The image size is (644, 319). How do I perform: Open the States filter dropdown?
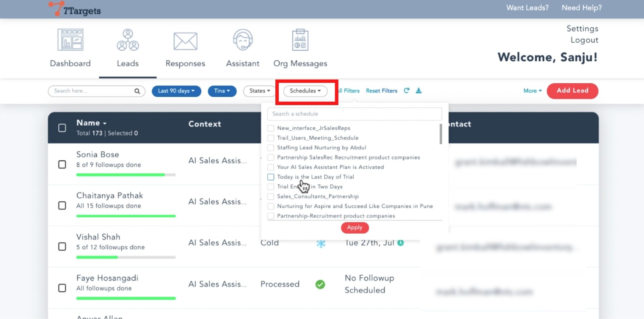260,91
